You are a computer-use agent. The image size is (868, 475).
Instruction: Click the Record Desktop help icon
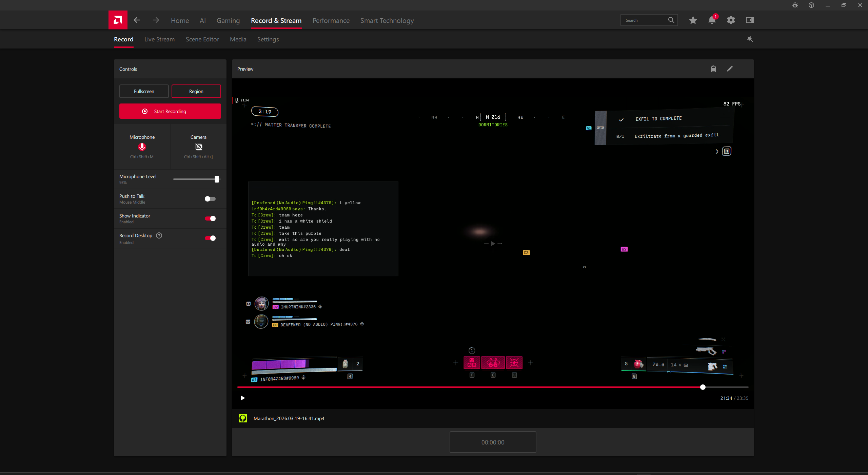point(159,235)
